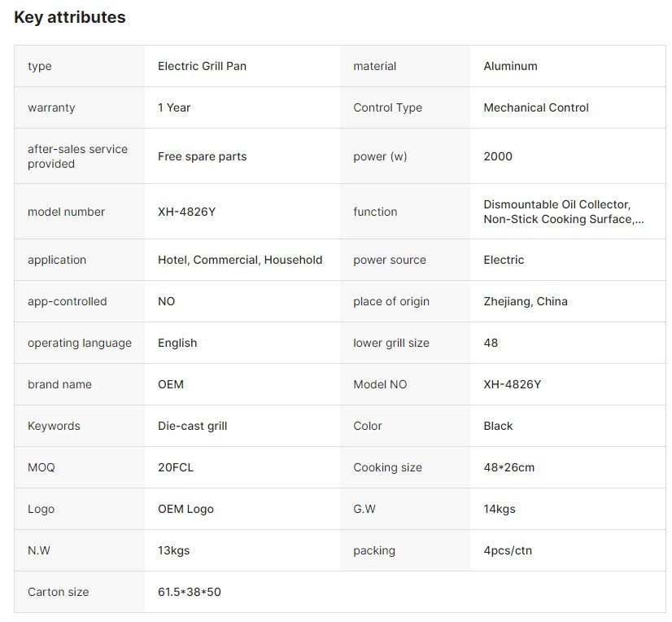Click the app-controlled NO value

[166, 301]
